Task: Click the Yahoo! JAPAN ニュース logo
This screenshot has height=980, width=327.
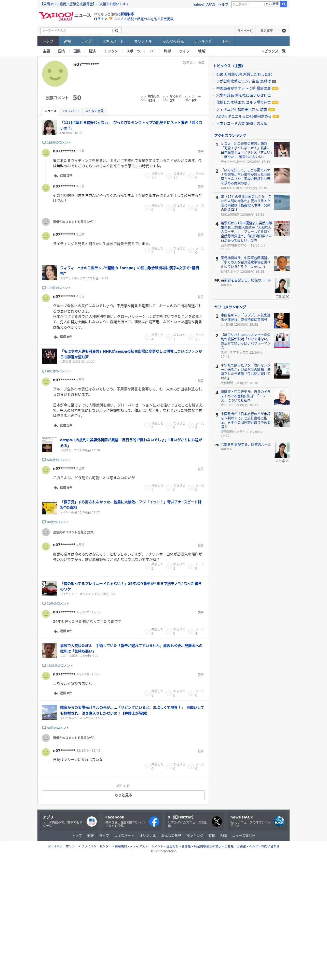Action: (64, 16)
